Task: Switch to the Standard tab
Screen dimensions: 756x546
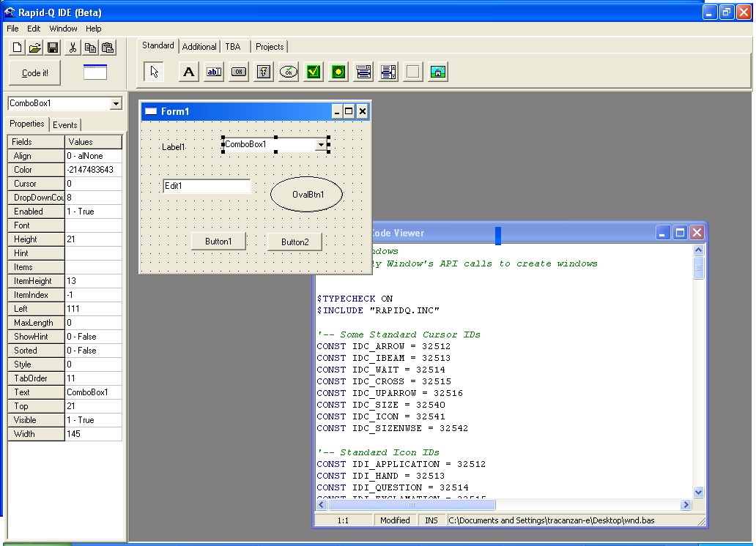Action: 157,45
